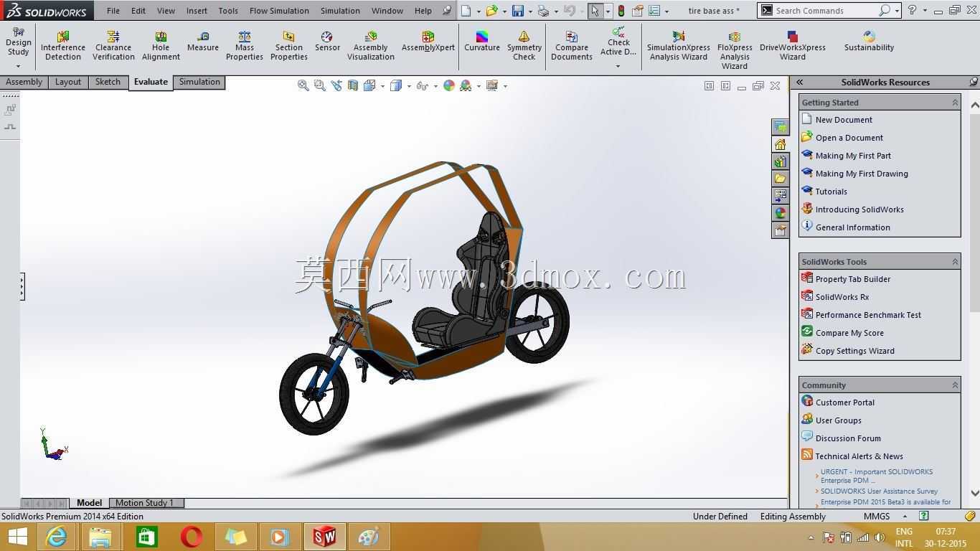This screenshot has width=980, height=551.
Task: Start SimulationXpress Analysis Wizard
Action: 678,46
